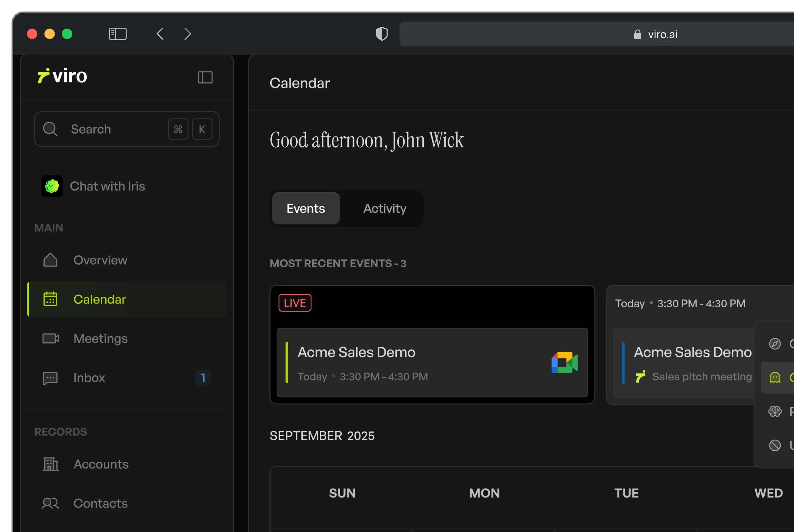Click the Inbox unread count badge
The height and width of the screenshot is (532, 794).
point(203,378)
